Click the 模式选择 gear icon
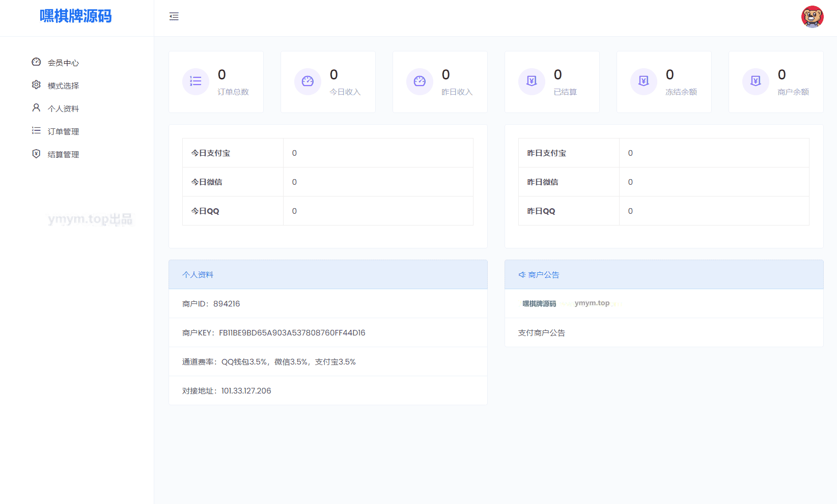The width and height of the screenshot is (837, 504). tap(36, 85)
